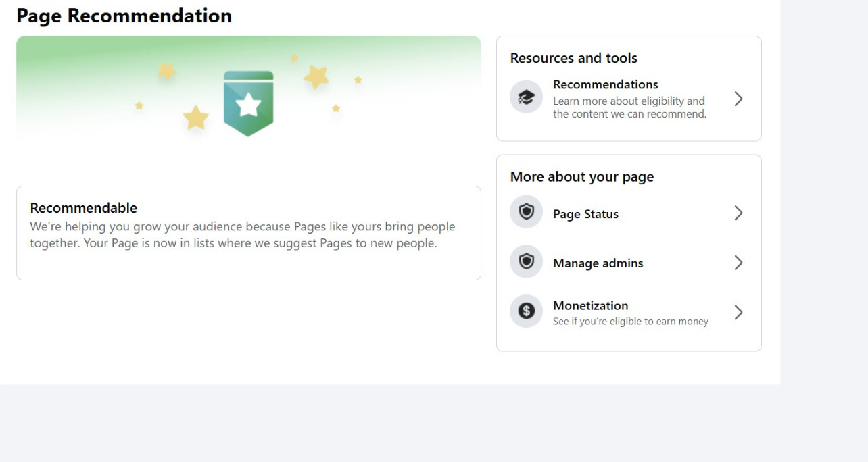Viewport: 868px width, 462px height.
Task: Click the green star badge in the banner
Action: tap(248, 103)
